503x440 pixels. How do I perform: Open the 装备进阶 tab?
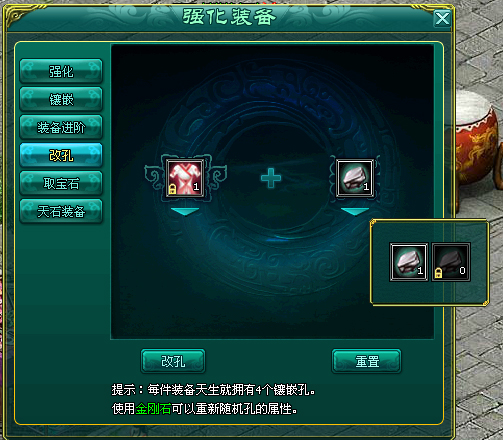pyautogui.click(x=61, y=127)
